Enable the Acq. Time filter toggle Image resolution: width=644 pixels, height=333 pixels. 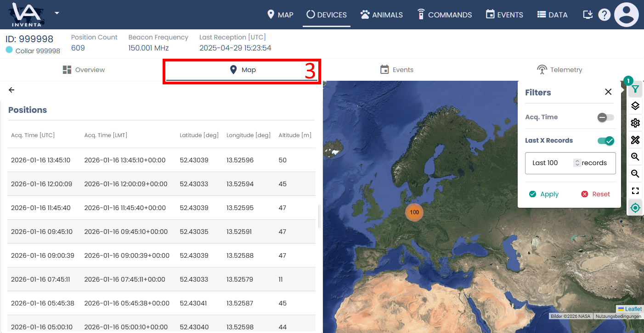click(x=605, y=117)
